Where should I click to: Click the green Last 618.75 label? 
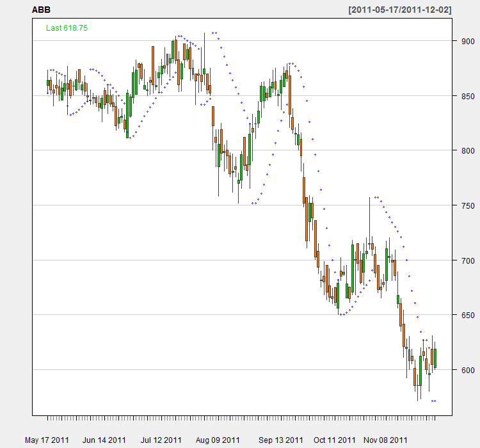point(67,28)
